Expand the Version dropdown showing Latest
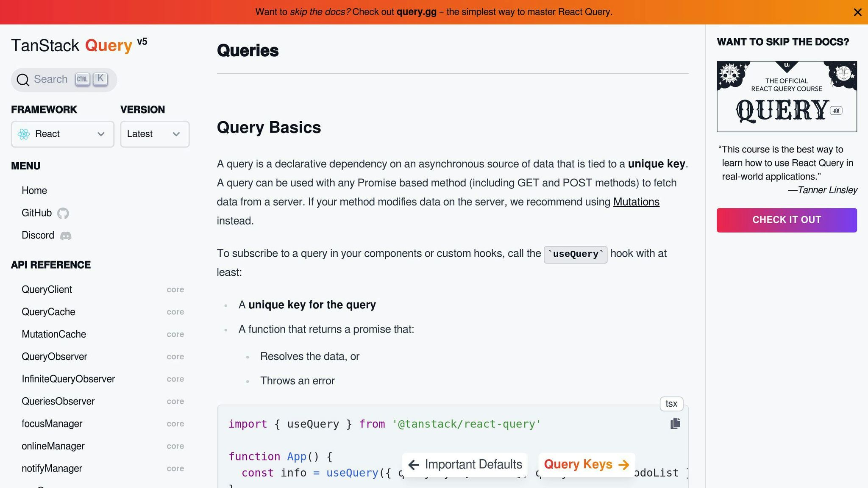The image size is (868, 488). click(x=154, y=134)
